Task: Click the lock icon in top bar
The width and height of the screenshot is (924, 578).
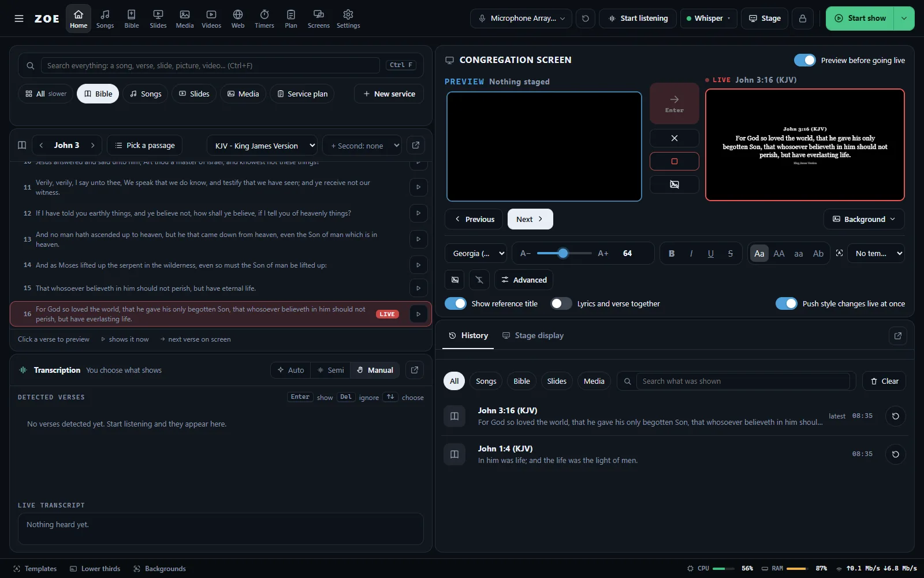Action: [x=803, y=18]
